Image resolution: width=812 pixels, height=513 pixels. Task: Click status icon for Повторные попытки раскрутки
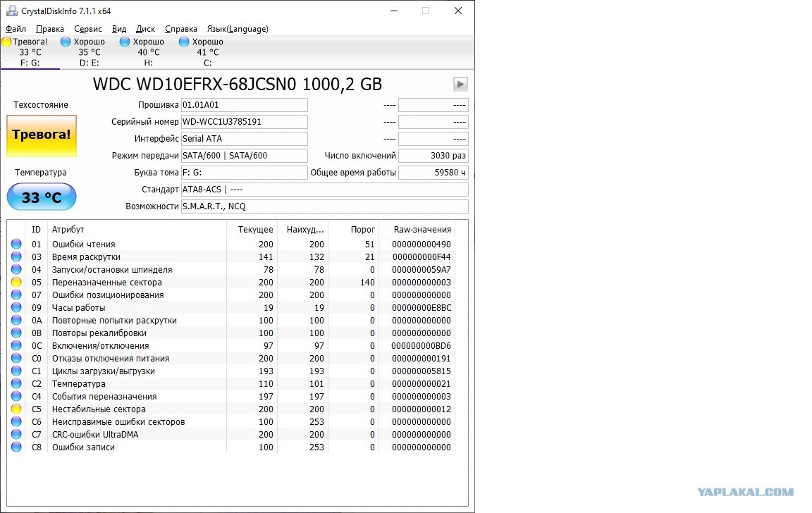click(17, 320)
